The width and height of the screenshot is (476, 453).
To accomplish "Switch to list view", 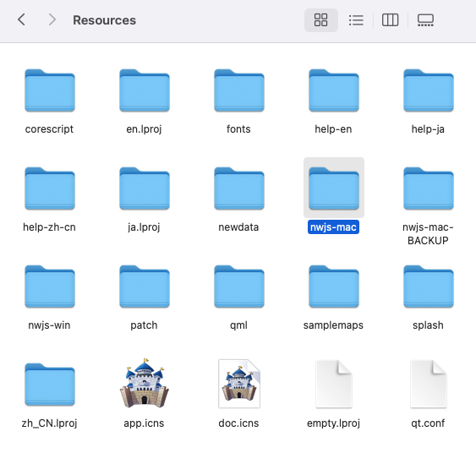I will [x=356, y=20].
